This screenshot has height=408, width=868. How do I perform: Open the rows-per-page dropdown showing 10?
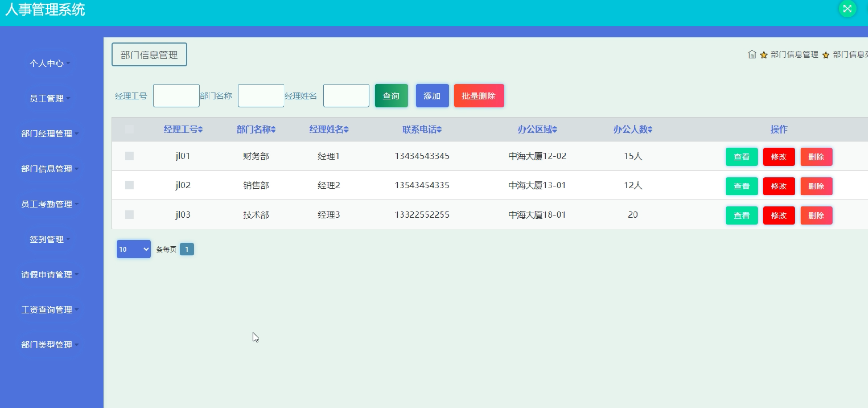[x=134, y=249]
